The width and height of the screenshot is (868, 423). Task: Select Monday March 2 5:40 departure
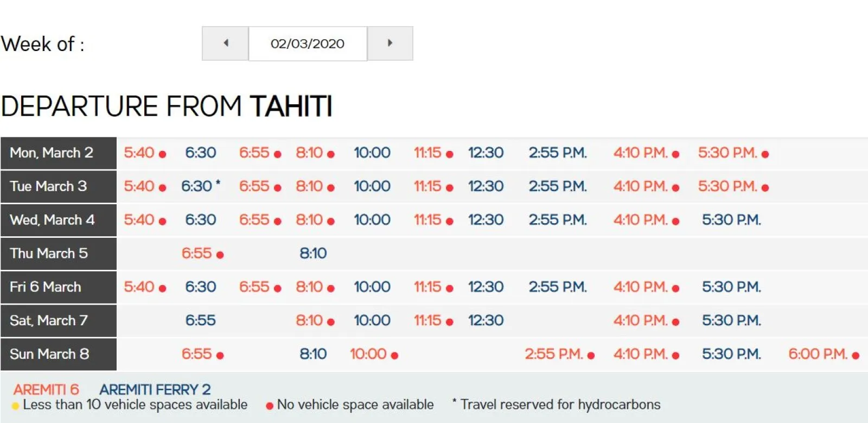point(139,153)
